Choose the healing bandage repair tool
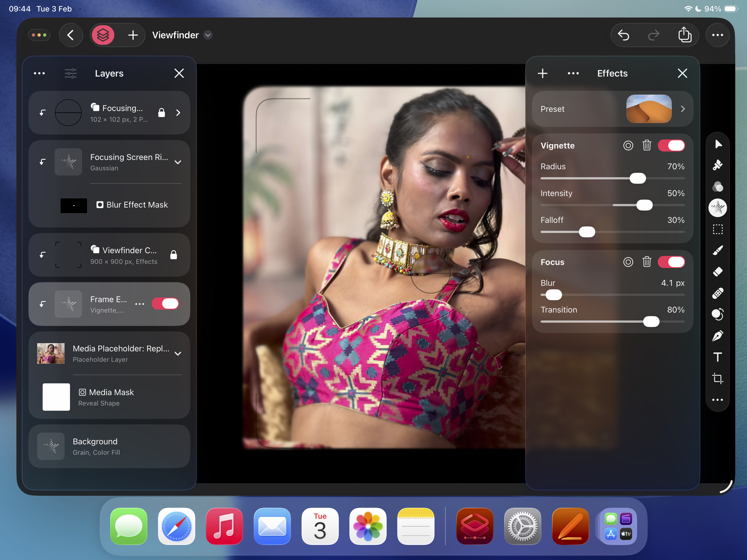The height and width of the screenshot is (560, 747). point(718,293)
